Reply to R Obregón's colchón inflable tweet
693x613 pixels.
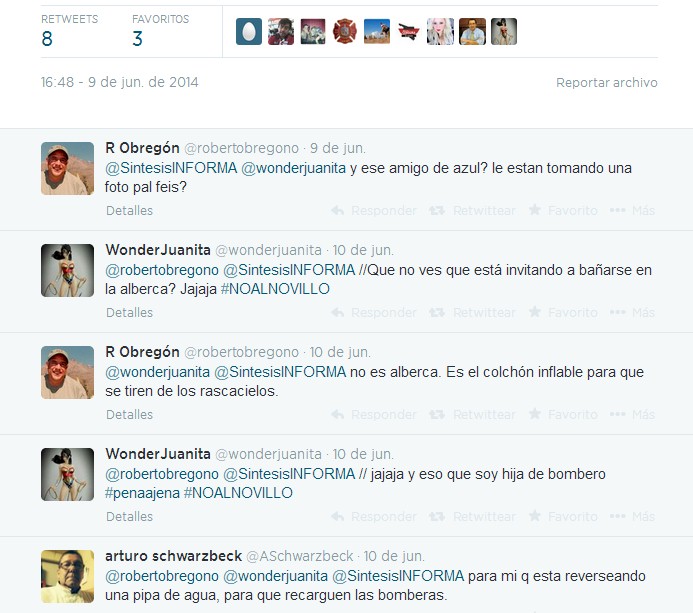[374, 415]
